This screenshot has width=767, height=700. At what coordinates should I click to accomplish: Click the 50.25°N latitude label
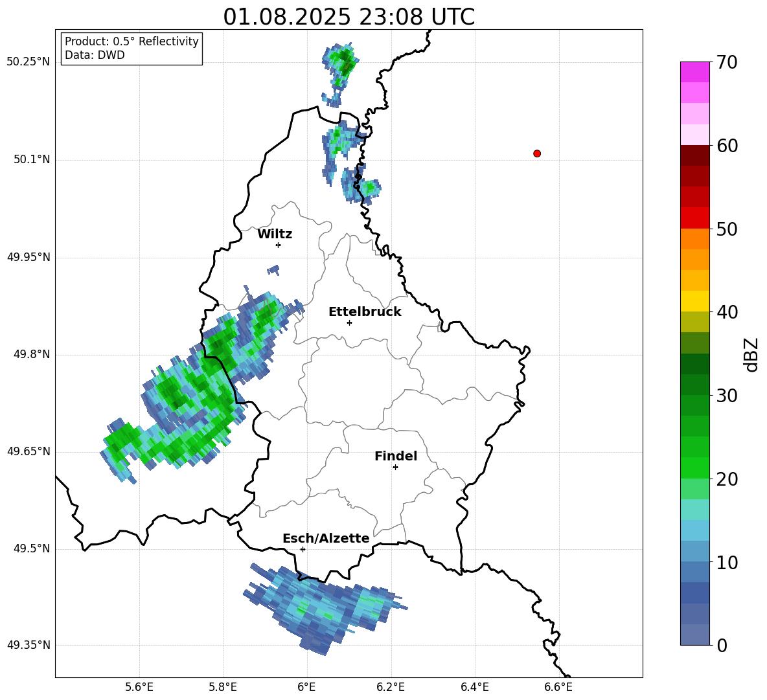click(x=29, y=62)
